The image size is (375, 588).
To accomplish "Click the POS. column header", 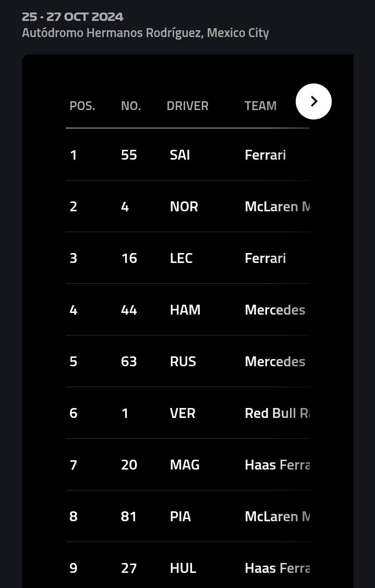I will (82, 106).
